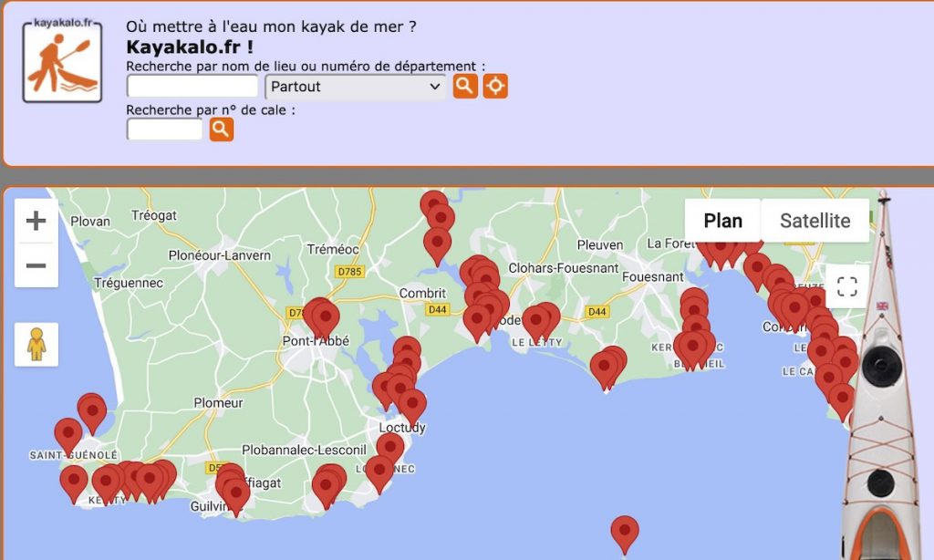
Task: Run search with the cale-number magnifier icon
Action: pyautogui.click(x=219, y=130)
